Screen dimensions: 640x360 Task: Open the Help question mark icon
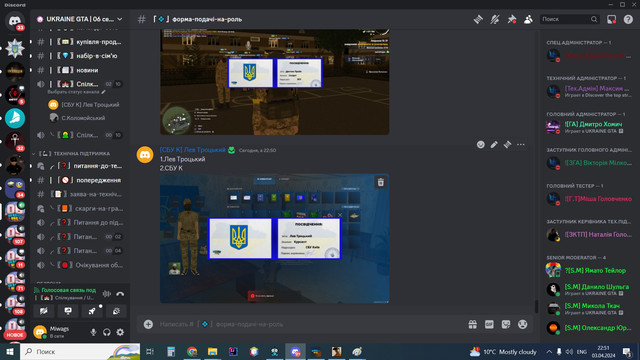pyautogui.click(x=628, y=19)
